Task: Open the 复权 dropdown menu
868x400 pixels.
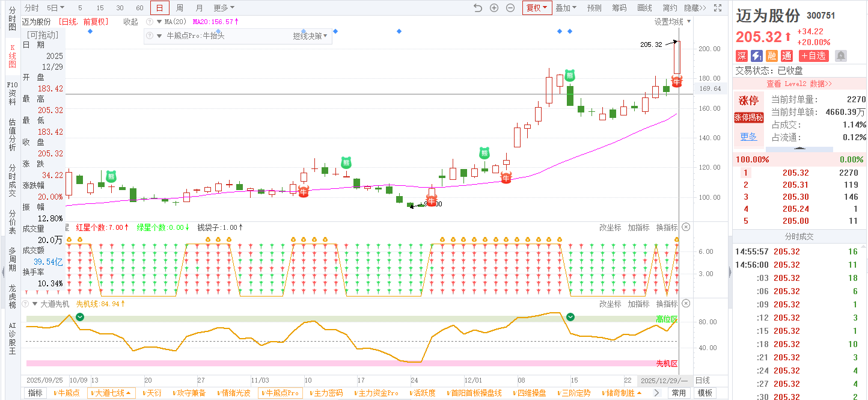Action: click(x=537, y=8)
